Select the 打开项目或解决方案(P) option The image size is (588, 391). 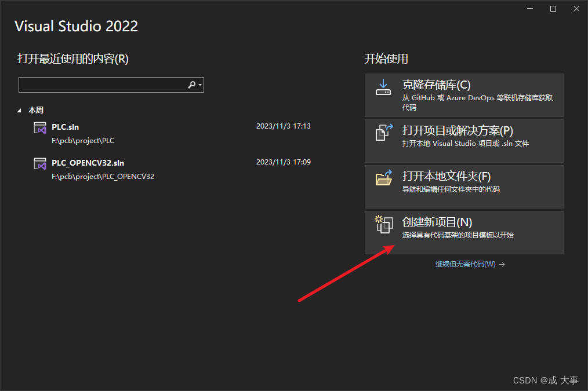point(464,140)
